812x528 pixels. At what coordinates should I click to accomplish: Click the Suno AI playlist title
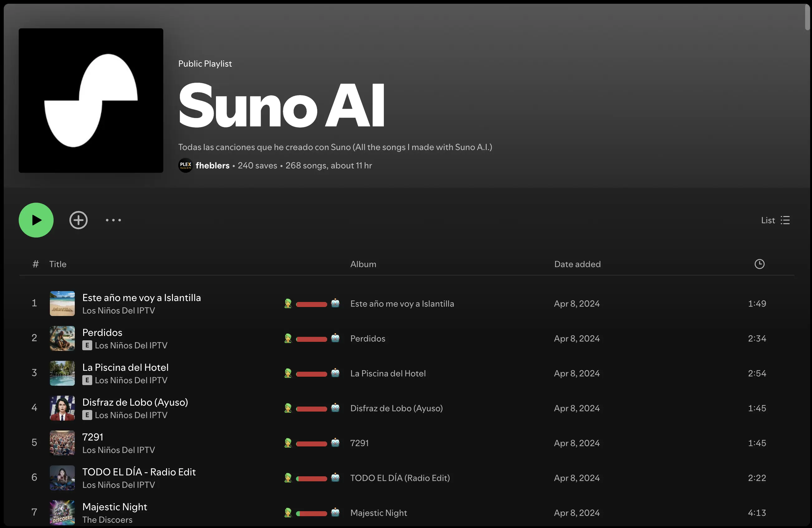click(282, 105)
